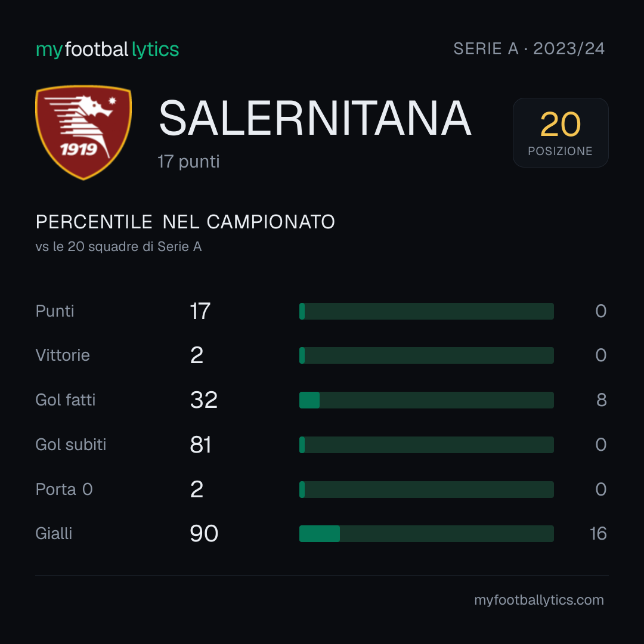The image size is (644, 644).
Task: Click the Serie A 2023/24 label
Action: coord(529,49)
